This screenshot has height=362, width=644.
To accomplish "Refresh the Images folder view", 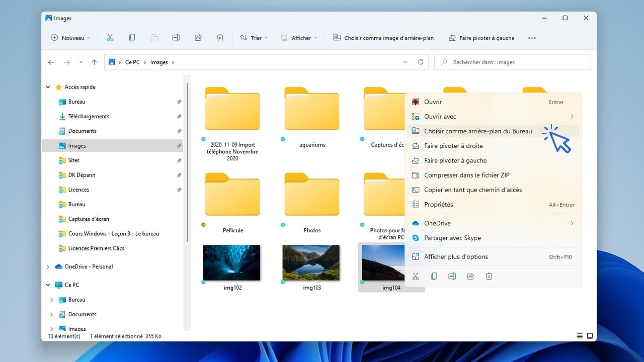I will (421, 62).
